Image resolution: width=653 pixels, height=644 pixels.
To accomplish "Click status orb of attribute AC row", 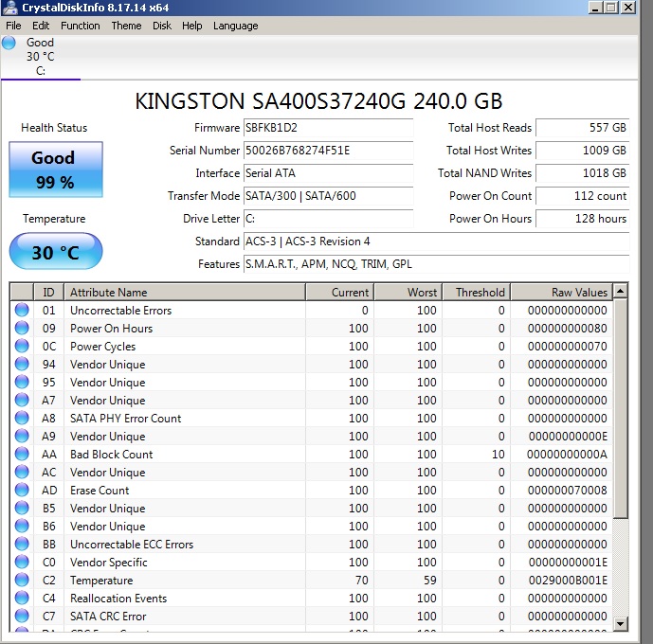I will pyautogui.click(x=22, y=472).
